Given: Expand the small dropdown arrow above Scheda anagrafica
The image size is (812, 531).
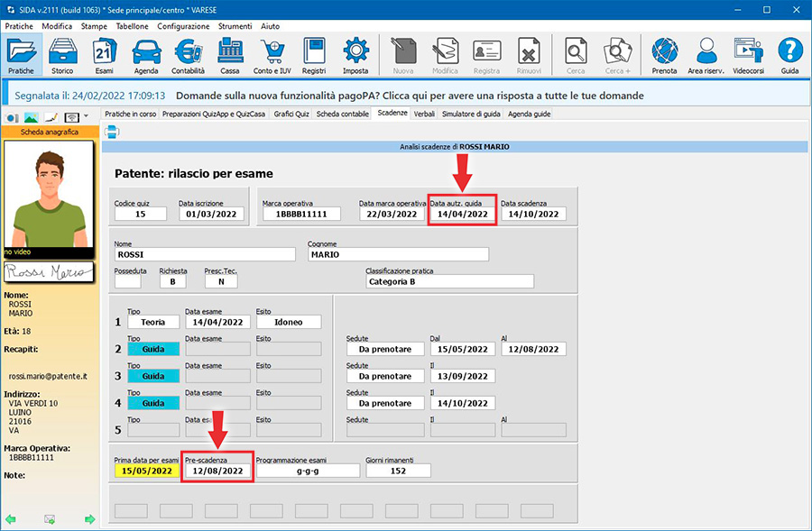Looking at the screenshot, I should [x=86, y=116].
